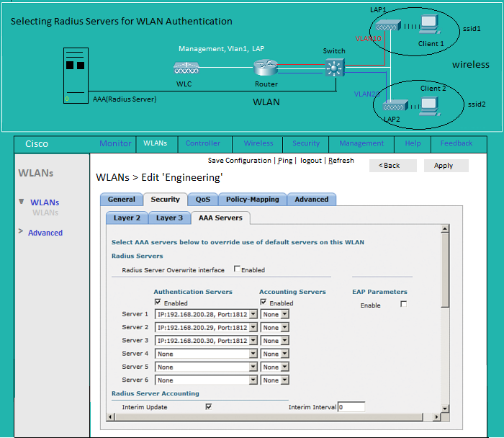Expand the Advanced item in sidebar
Viewport: 504px width, 438px height.
[x=45, y=233]
